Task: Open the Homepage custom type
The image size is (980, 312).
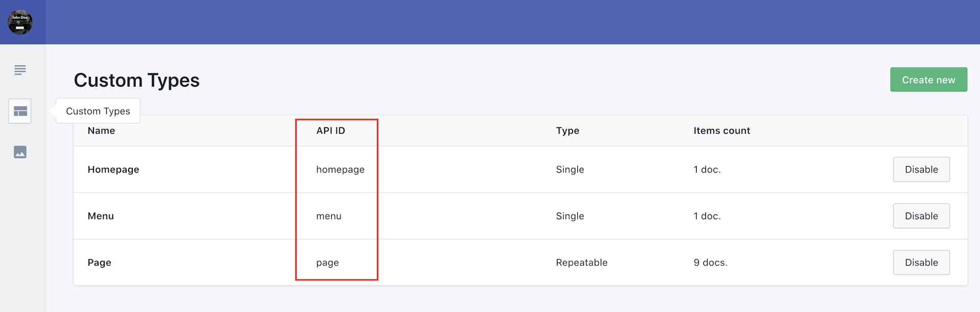Action: click(x=113, y=170)
